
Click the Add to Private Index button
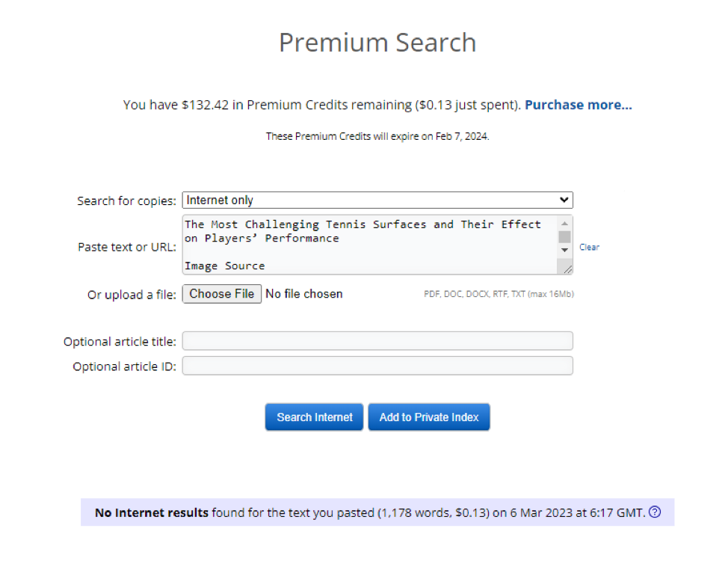(428, 417)
